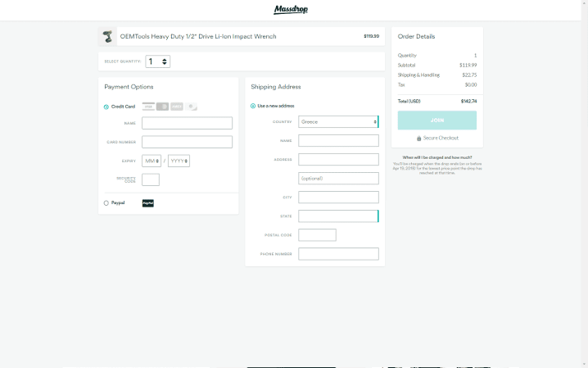588x368 pixels.
Task: Click the OEMTools Impact Wrench product title
Action: pos(198,36)
